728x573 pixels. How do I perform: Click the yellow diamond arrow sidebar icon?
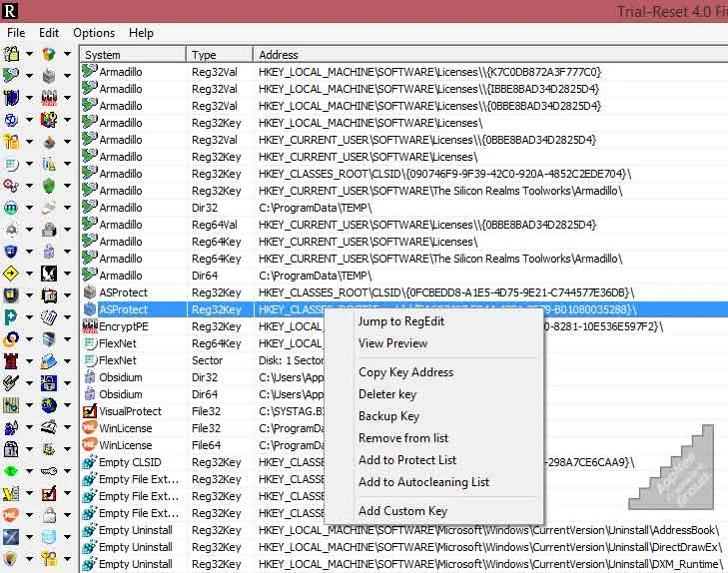tap(11, 274)
